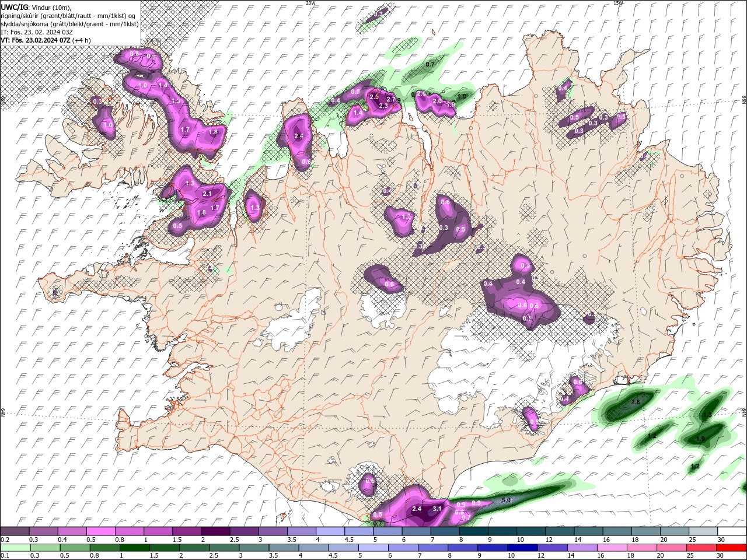Pick the dark purple 0.2 swatch in top legend
Viewport: 747px width, 560px height.
[x=15, y=531]
